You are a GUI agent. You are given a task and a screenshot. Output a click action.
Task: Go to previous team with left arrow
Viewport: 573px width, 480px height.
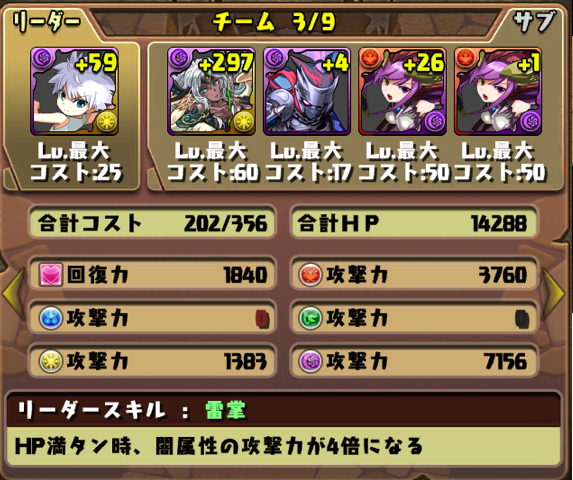tap(14, 294)
